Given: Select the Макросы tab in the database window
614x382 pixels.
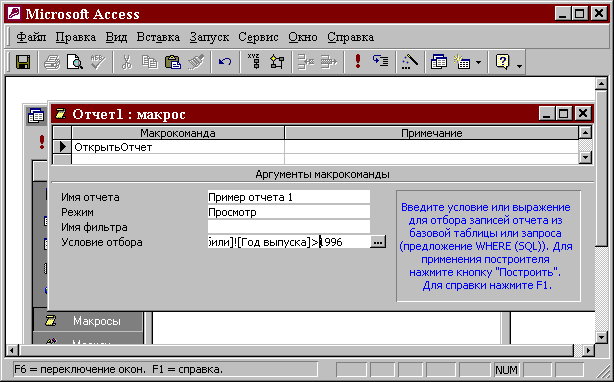Looking at the screenshot, I should [x=88, y=321].
